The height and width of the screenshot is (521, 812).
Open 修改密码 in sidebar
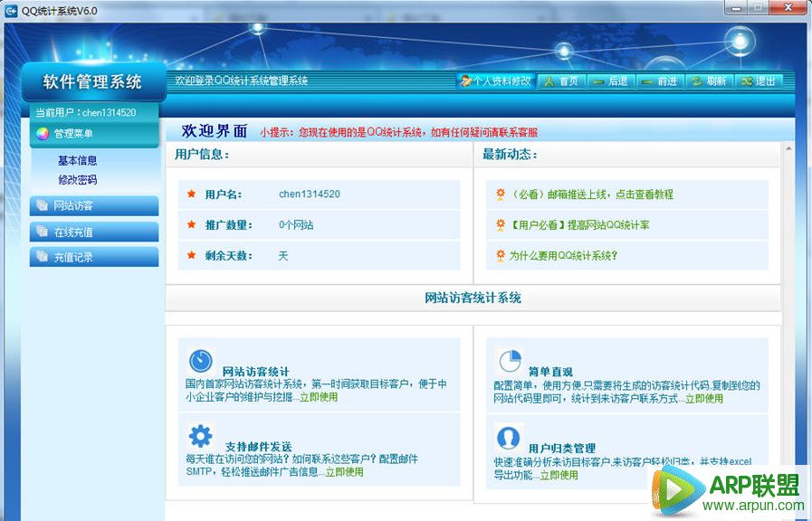tap(78, 180)
